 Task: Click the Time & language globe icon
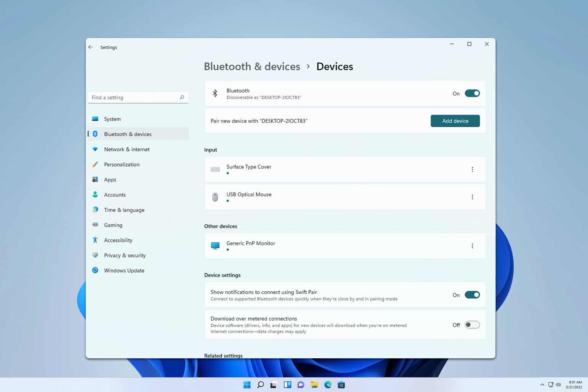coord(95,209)
